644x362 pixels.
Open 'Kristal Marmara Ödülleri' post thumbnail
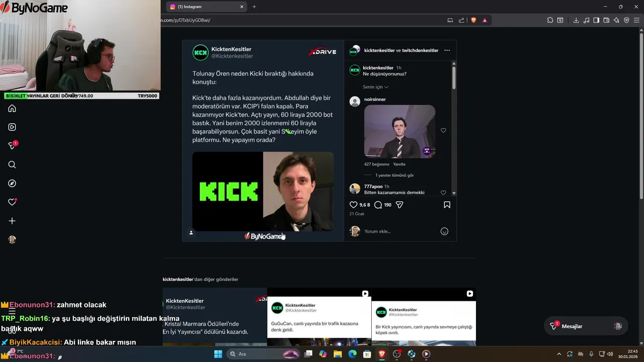coord(215,317)
